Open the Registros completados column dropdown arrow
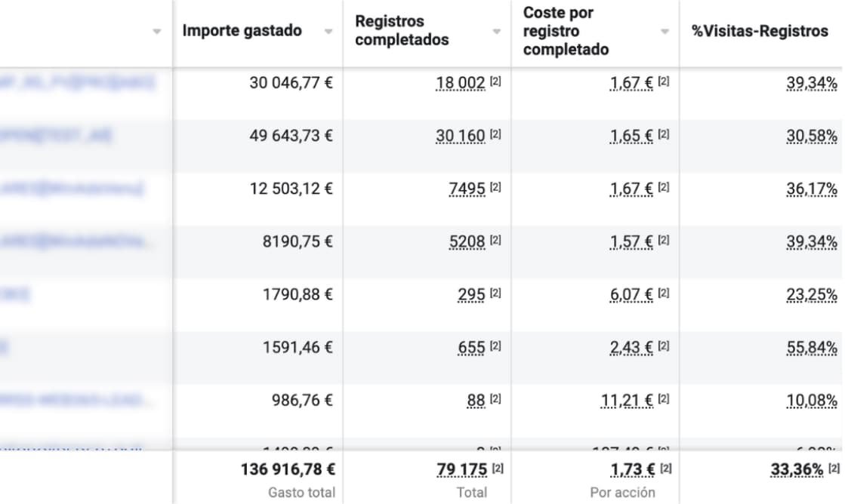The image size is (845, 504). [x=496, y=32]
